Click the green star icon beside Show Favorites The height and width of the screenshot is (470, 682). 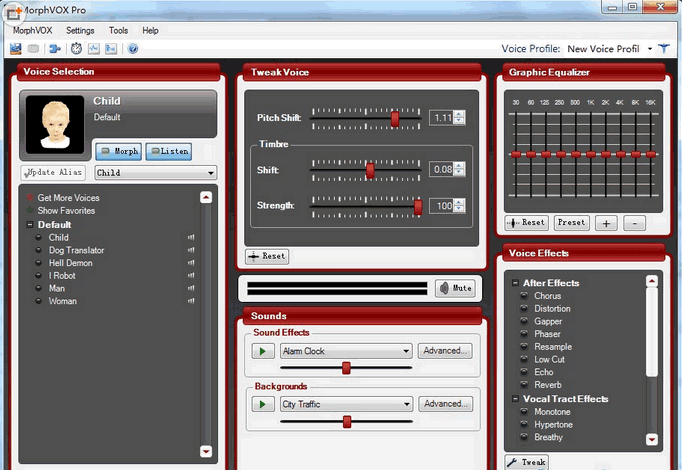(x=30, y=210)
